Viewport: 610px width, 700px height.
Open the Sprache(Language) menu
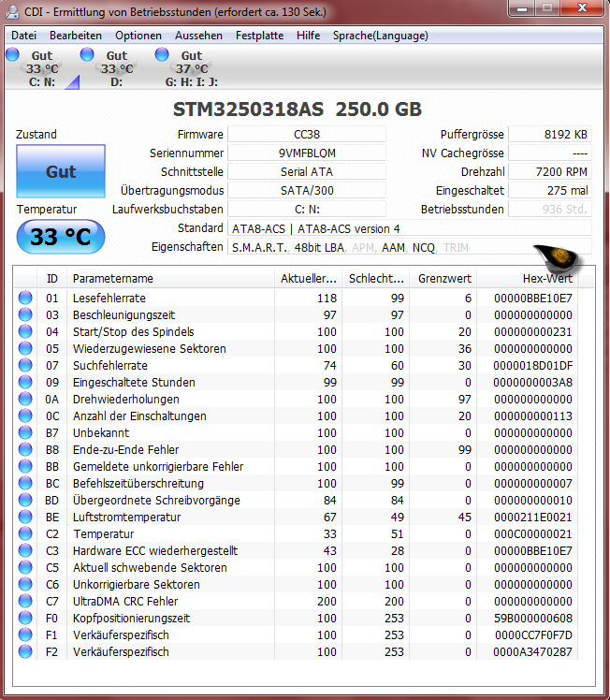380,36
